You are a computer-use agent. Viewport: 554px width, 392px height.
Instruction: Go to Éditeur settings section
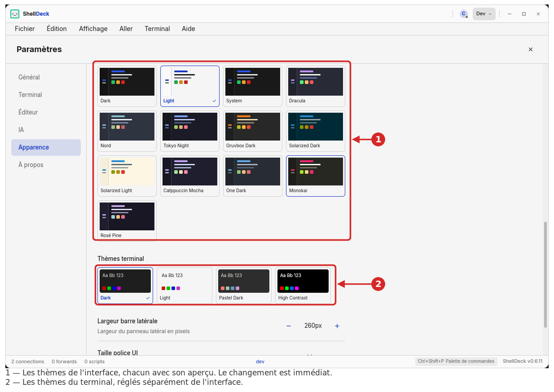coord(46,112)
